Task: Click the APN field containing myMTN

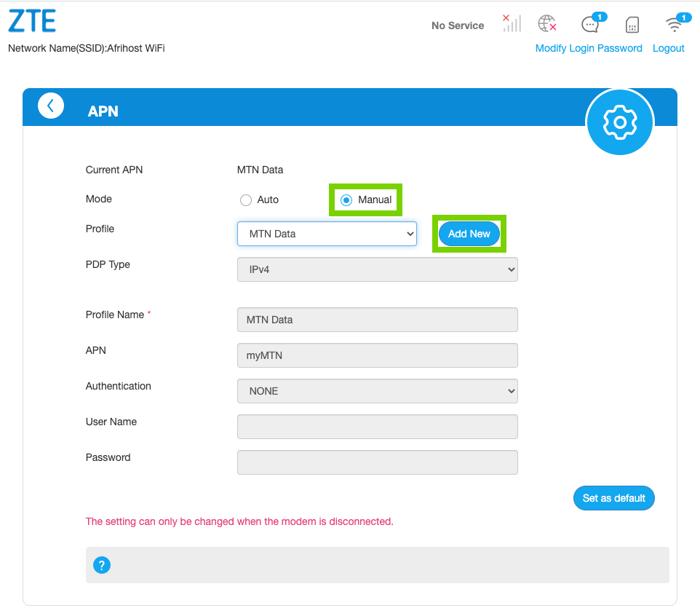Action: 377,355
